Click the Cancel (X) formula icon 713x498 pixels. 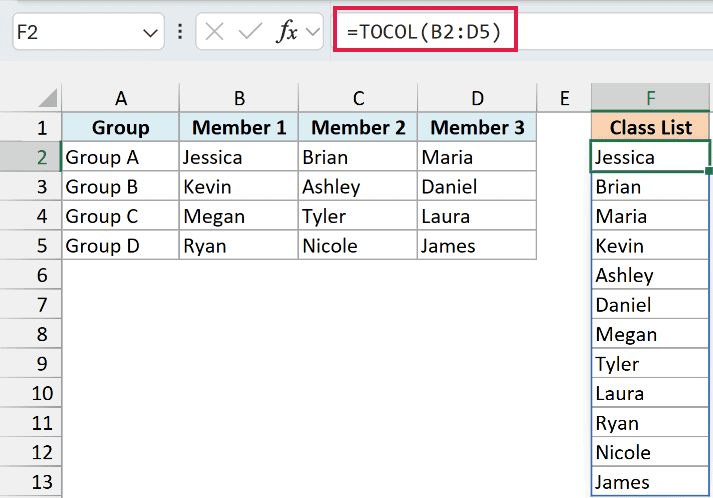point(214,32)
